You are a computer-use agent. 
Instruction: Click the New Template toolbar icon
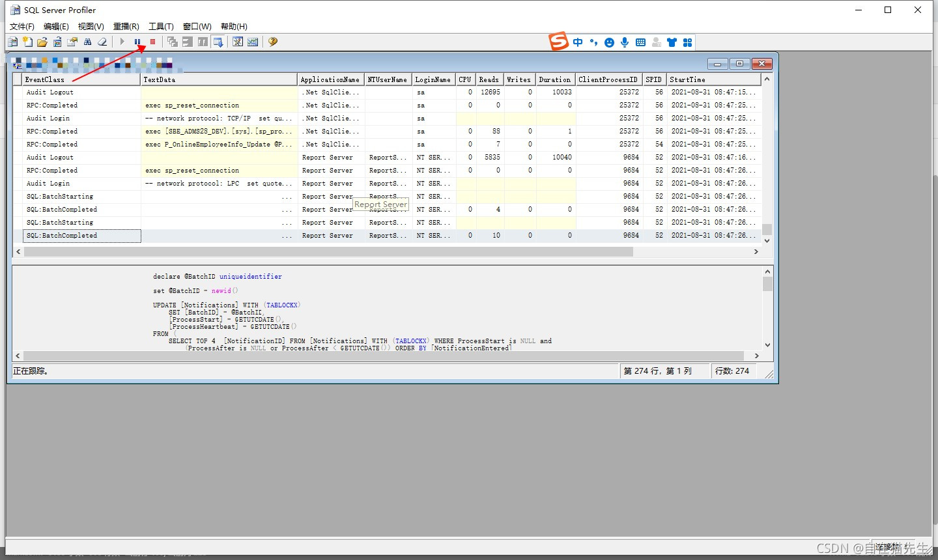[27, 42]
